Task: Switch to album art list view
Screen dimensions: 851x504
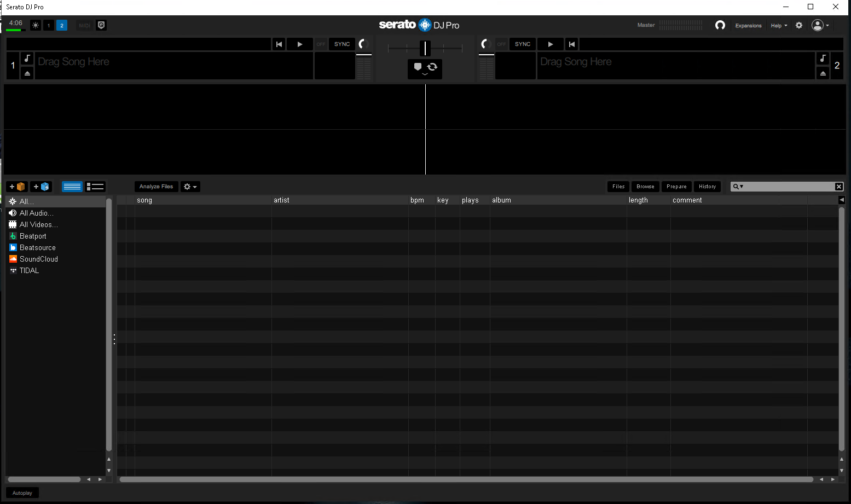Action: point(95,187)
